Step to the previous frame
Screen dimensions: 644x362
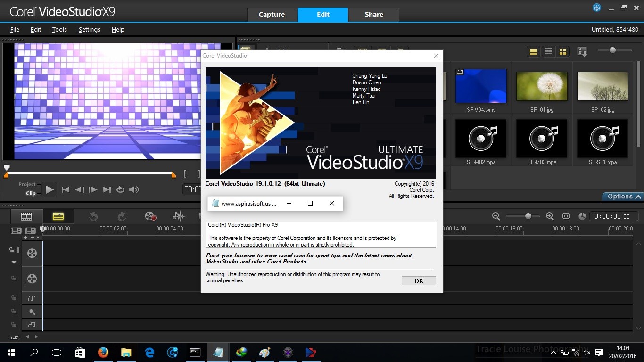coord(79,189)
